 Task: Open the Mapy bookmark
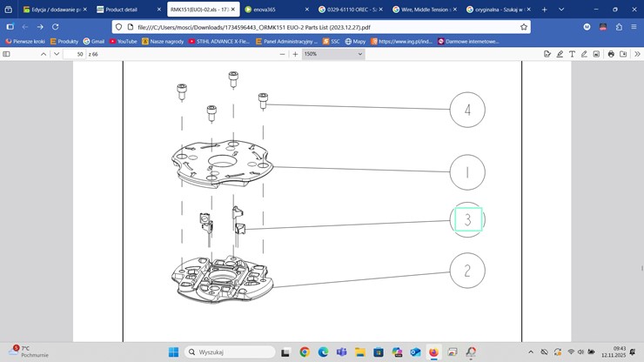[x=355, y=41]
